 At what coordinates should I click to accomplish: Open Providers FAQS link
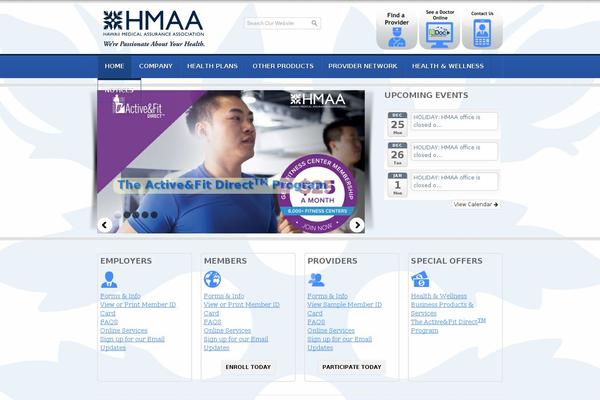click(x=316, y=322)
